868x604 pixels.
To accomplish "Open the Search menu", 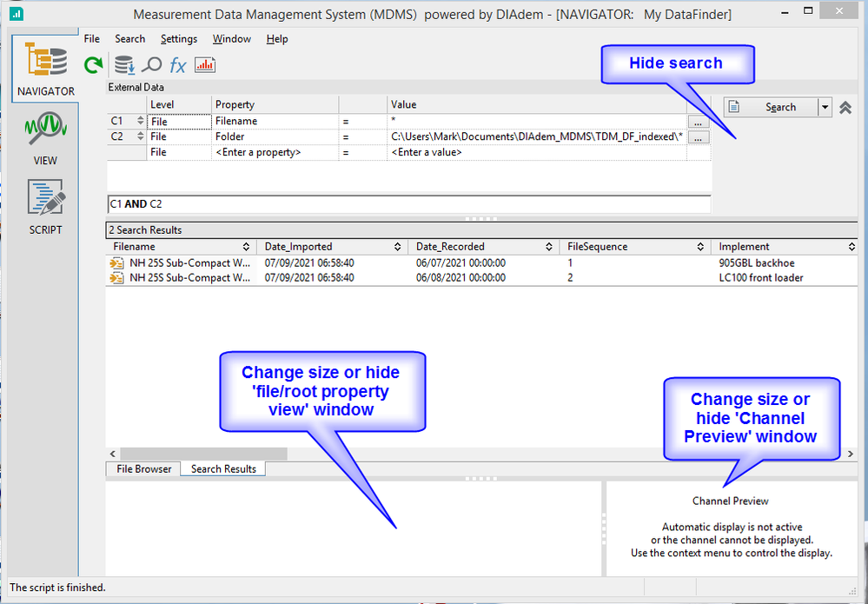I will [x=130, y=39].
